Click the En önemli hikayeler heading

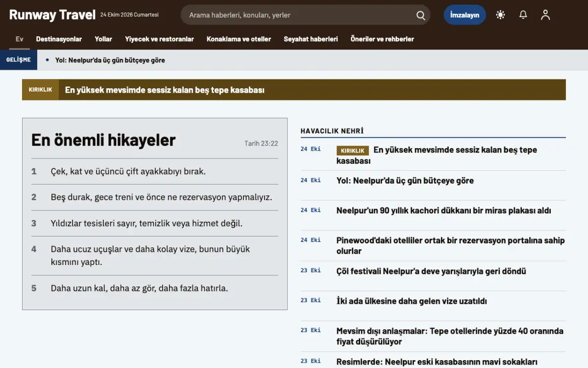pos(103,140)
